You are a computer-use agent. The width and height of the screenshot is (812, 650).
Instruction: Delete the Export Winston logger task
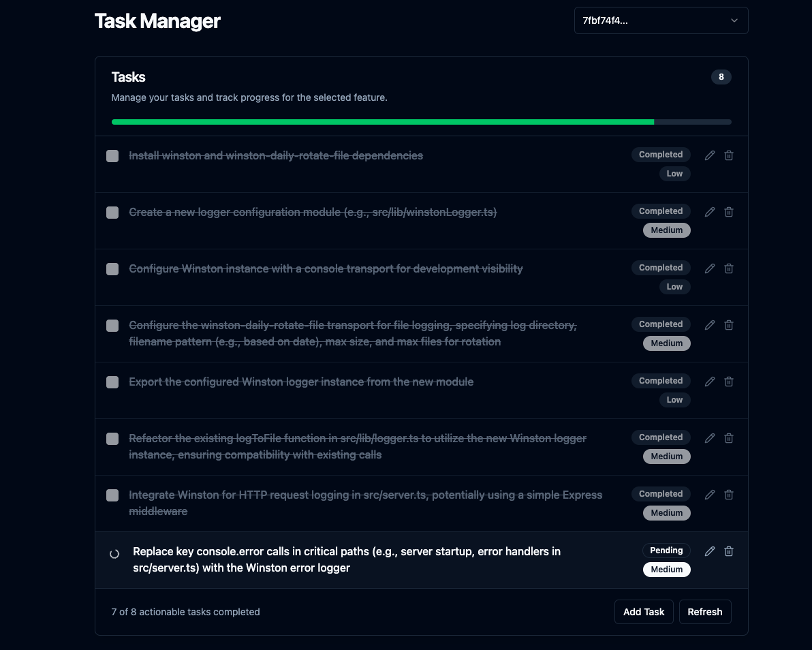coord(728,382)
